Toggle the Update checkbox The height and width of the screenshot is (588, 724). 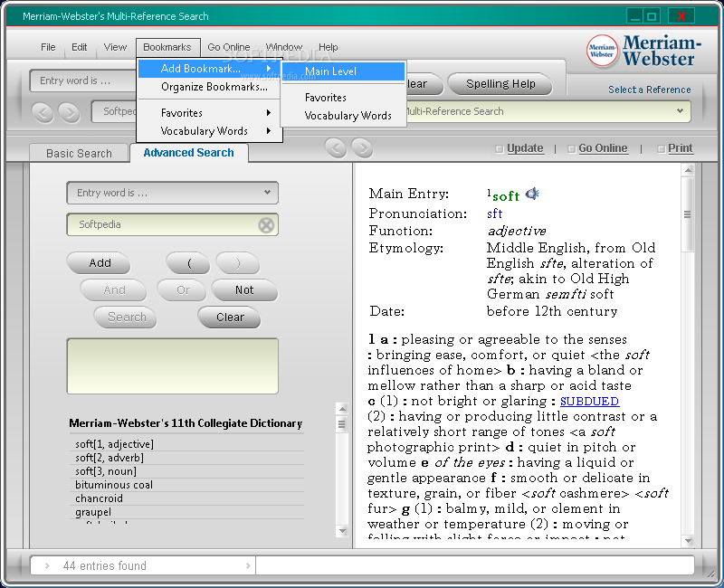pos(500,148)
